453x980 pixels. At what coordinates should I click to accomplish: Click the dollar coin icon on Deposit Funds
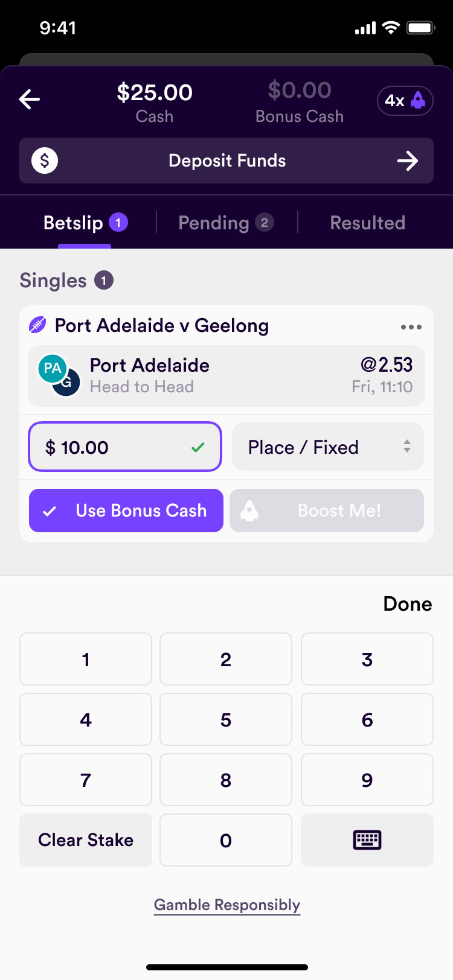(45, 161)
